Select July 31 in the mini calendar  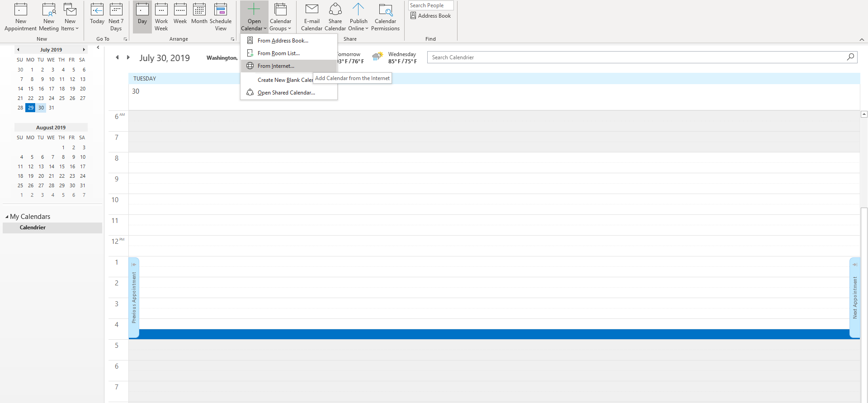[x=52, y=108]
